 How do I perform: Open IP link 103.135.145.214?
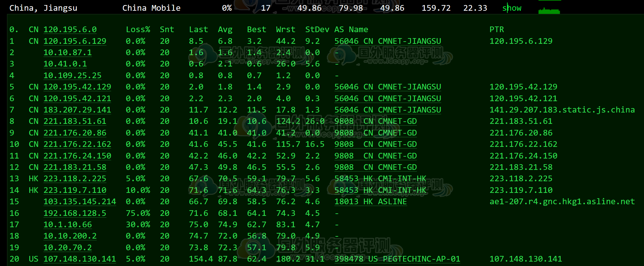pos(80,202)
